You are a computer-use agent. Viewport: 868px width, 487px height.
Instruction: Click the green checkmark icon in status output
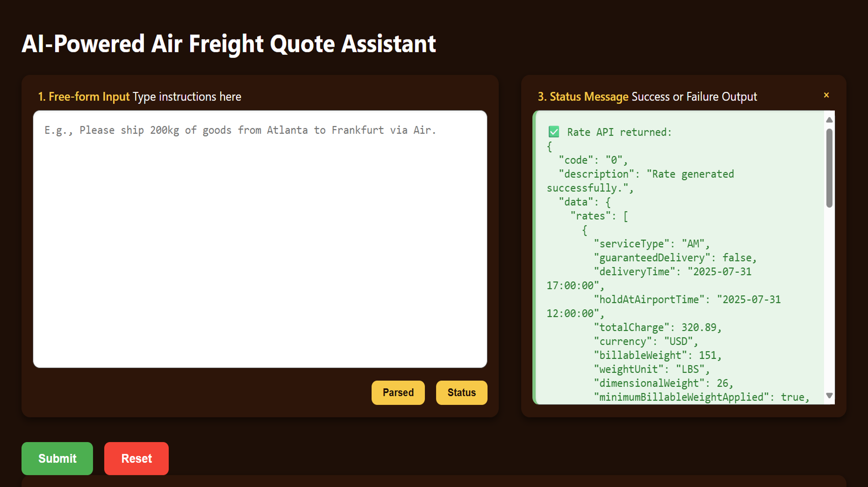click(x=554, y=132)
